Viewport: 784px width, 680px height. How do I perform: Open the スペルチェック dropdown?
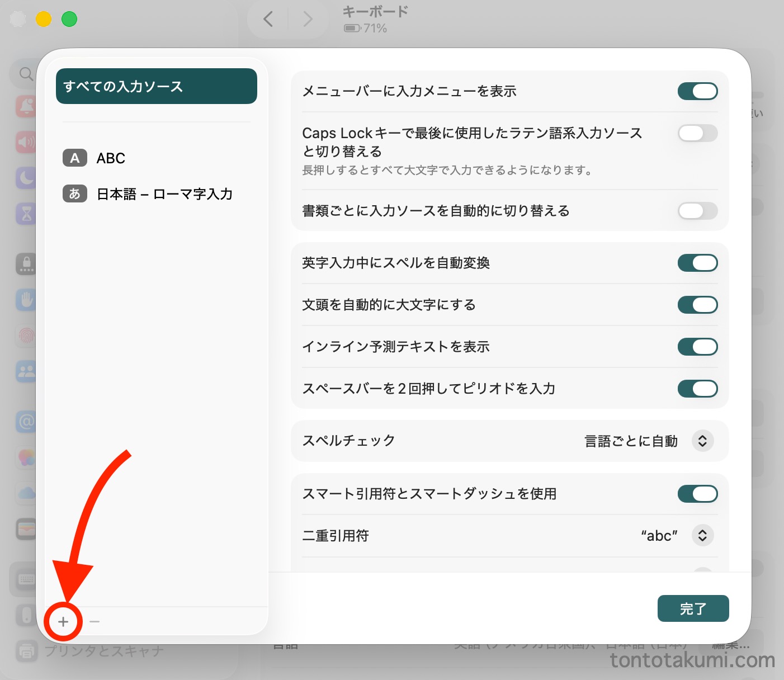tap(702, 441)
